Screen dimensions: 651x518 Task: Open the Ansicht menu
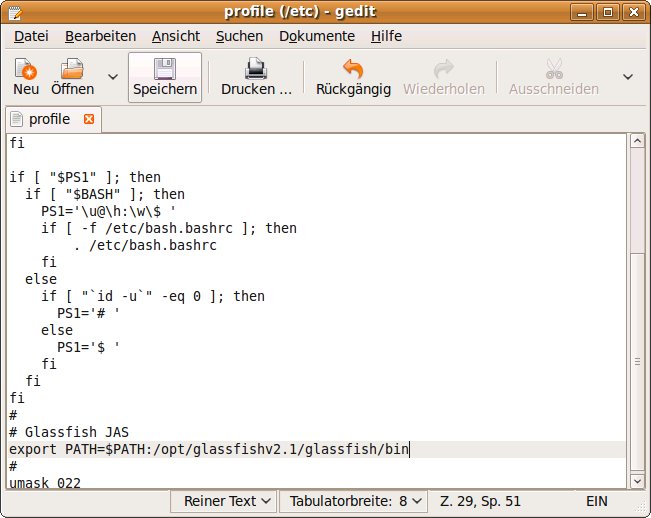[175, 36]
